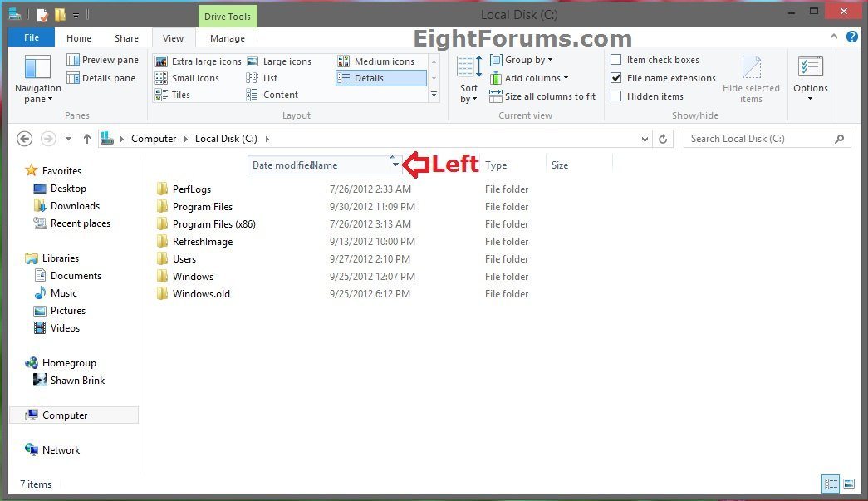This screenshot has width=868, height=501.
Task: Collapse the ribbon with the chevron
Action: click(834, 37)
